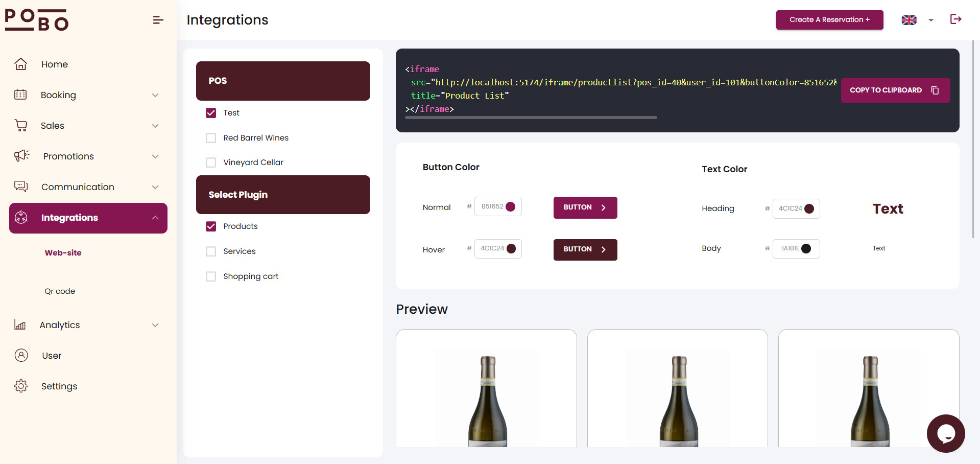Open the chat bubble widget
Viewport: 980px width, 464px height.
coord(945,433)
